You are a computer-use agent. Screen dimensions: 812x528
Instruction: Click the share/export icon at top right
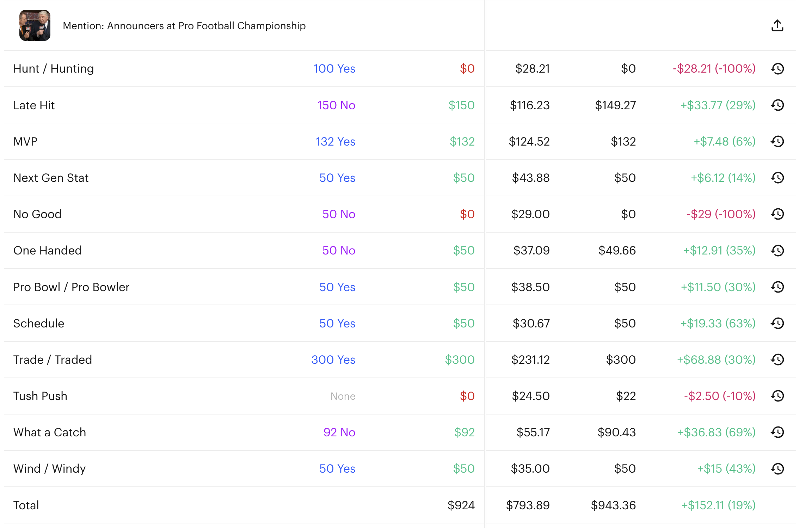(x=777, y=26)
